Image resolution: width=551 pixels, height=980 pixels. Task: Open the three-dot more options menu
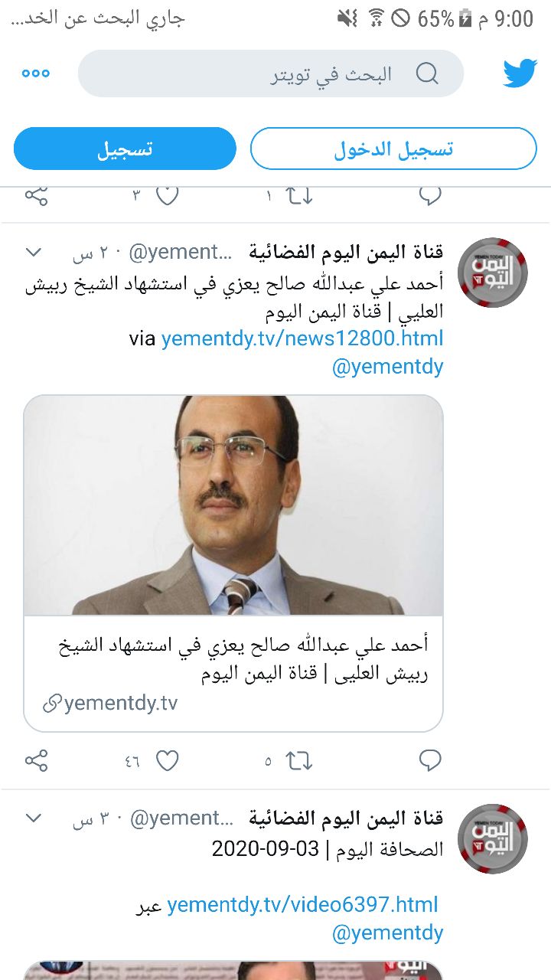[x=36, y=73]
